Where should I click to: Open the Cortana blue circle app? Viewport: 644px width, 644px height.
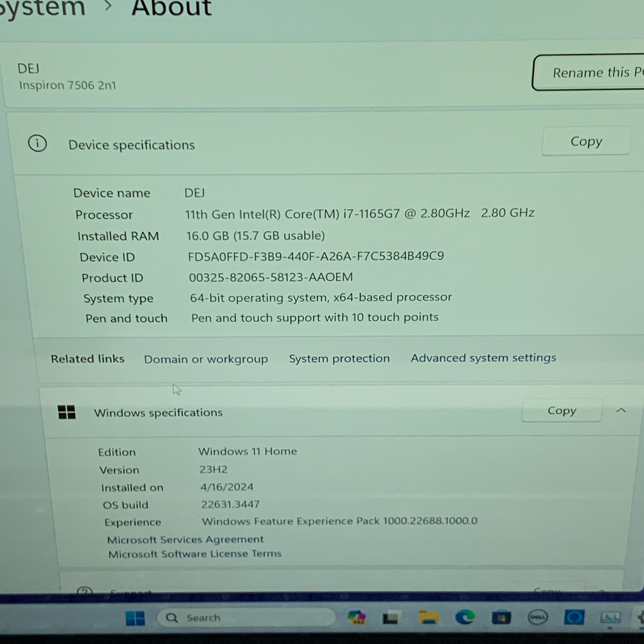[x=574, y=617]
